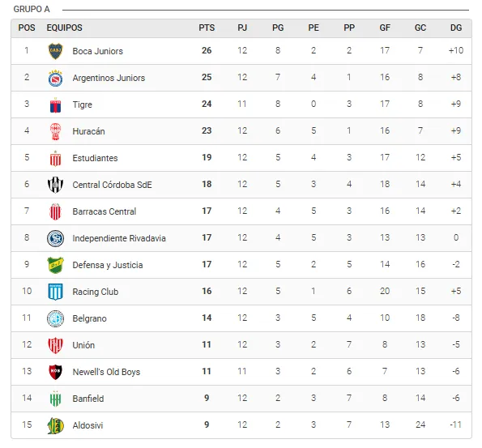Image resolution: width=482 pixels, height=448 pixels.
Task: Click the GRUPO A section heading
Action: pos(32,9)
